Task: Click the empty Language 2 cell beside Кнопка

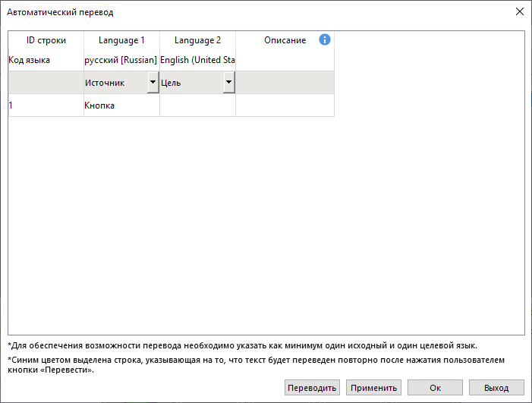Action: (197, 105)
